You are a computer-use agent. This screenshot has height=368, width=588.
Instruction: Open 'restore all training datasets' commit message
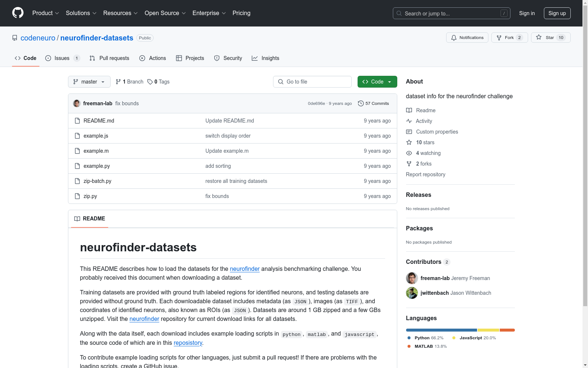click(x=236, y=181)
